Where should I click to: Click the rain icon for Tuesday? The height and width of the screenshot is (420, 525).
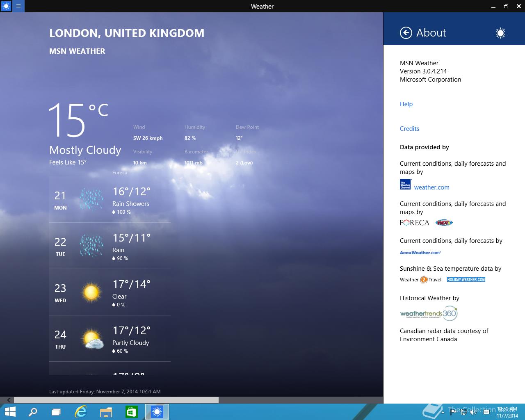click(x=91, y=246)
